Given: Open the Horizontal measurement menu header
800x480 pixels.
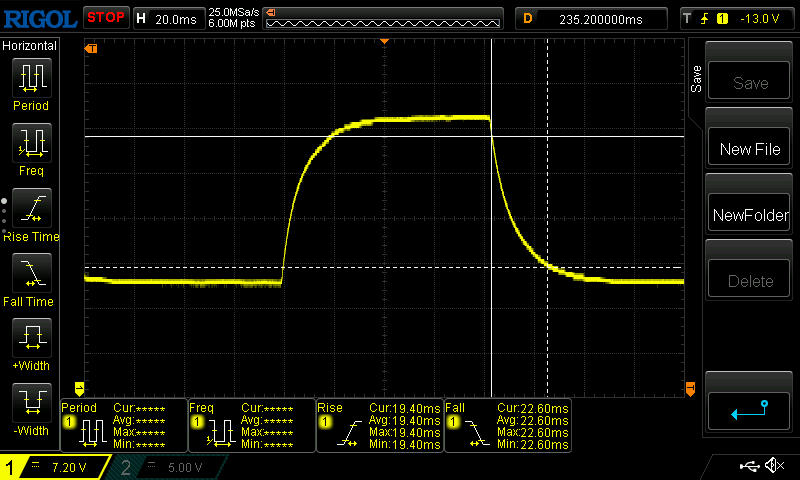Looking at the screenshot, I should coord(30,46).
